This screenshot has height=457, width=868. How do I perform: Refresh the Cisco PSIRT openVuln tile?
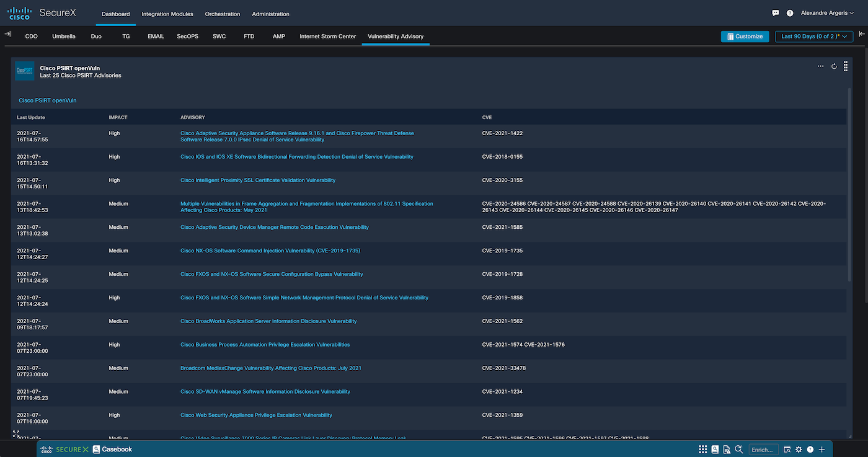coord(834,66)
